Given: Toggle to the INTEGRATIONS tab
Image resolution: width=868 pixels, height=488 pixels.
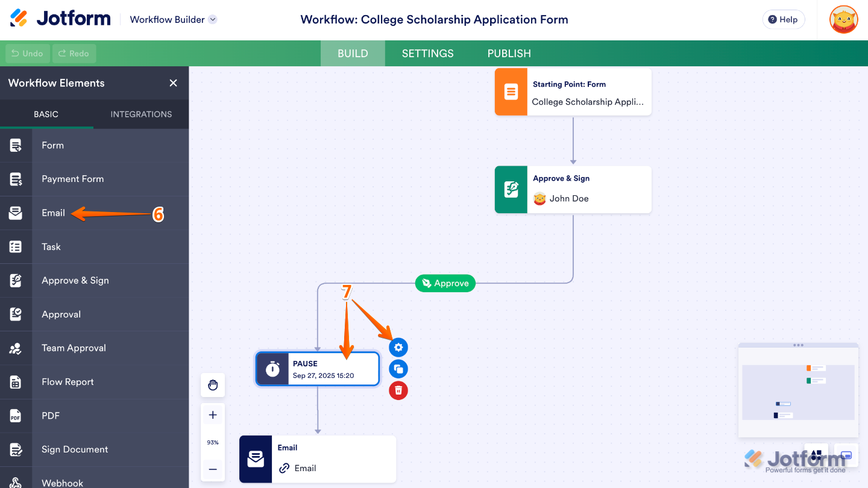Looking at the screenshot, I should point(140,114).
